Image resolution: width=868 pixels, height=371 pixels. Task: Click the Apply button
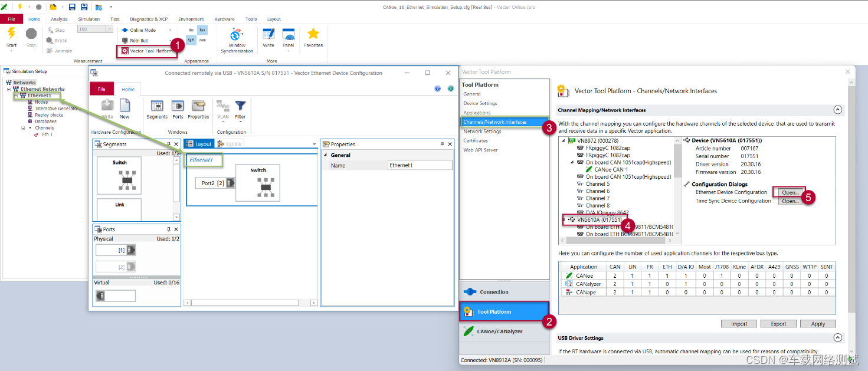[x=818, y=324]
